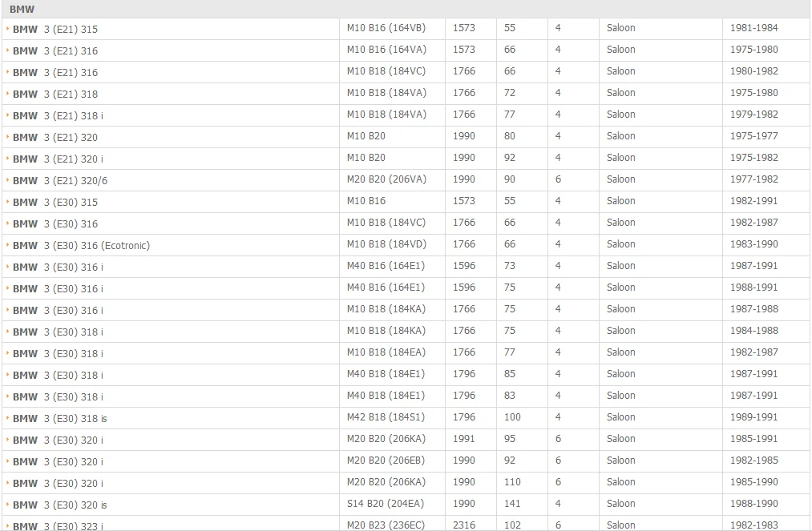812x531 pixels.
Task: Click the year range 1982-1985
Action: pos(754,461)
